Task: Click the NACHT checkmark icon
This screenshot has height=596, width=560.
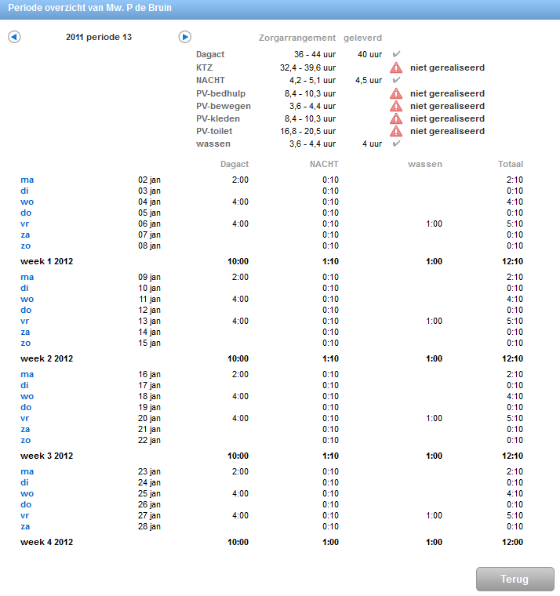Action: click(x=396, y=80)
